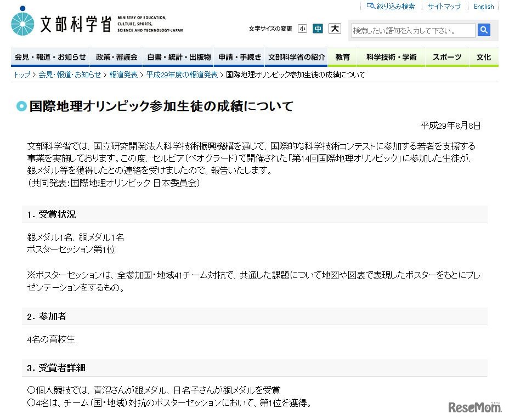Open the 白書・統計・出版物 menu

pos(178,57)
